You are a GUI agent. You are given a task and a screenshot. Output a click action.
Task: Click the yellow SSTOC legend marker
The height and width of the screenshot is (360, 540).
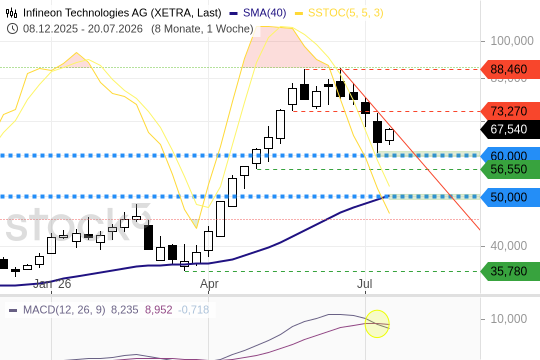(299, 13)
